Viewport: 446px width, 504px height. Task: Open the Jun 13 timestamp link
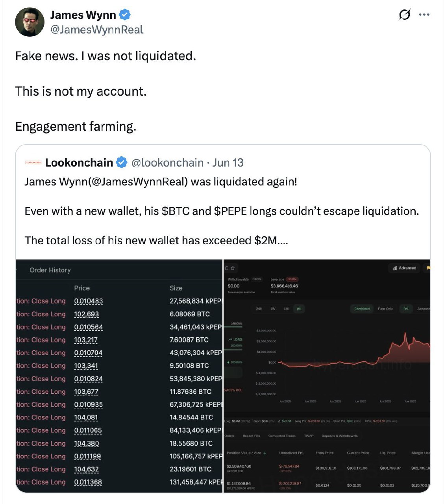(x=228, y=163)
